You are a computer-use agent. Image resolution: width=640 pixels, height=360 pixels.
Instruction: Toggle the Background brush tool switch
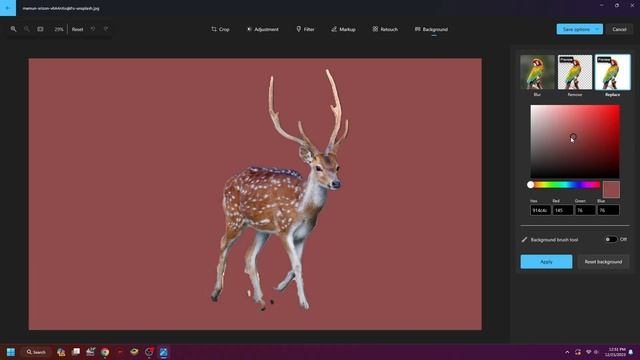611,240
